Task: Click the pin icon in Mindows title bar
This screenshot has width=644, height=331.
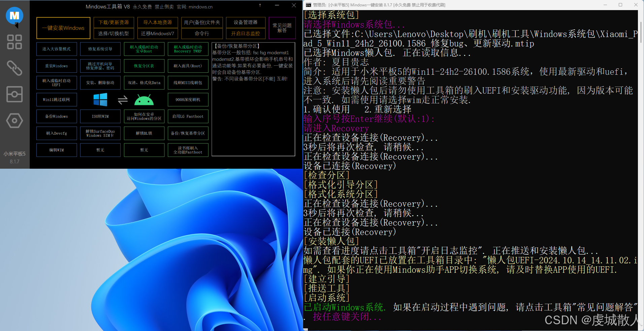Action: [260, 5]
